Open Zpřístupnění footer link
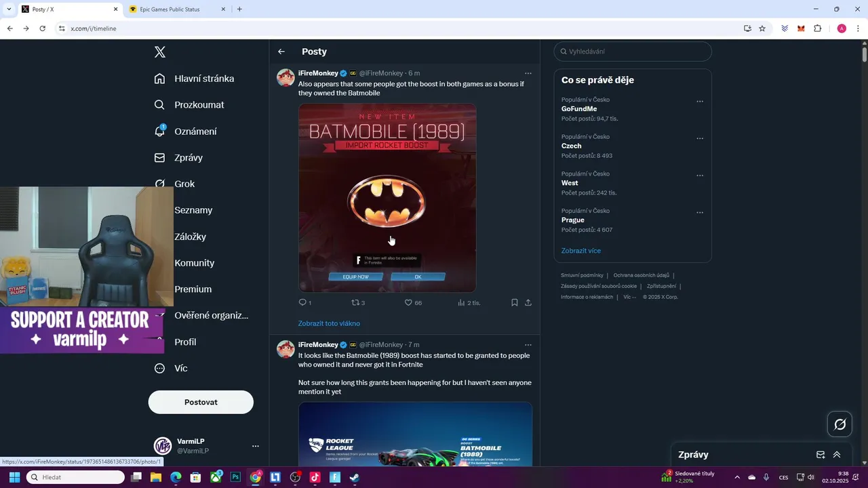The height and width of the screenshot is (488, 868). 661,286
